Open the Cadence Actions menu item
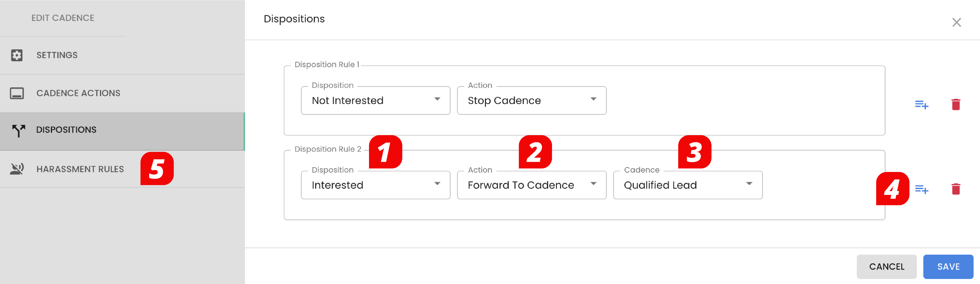 coord(123,93)
